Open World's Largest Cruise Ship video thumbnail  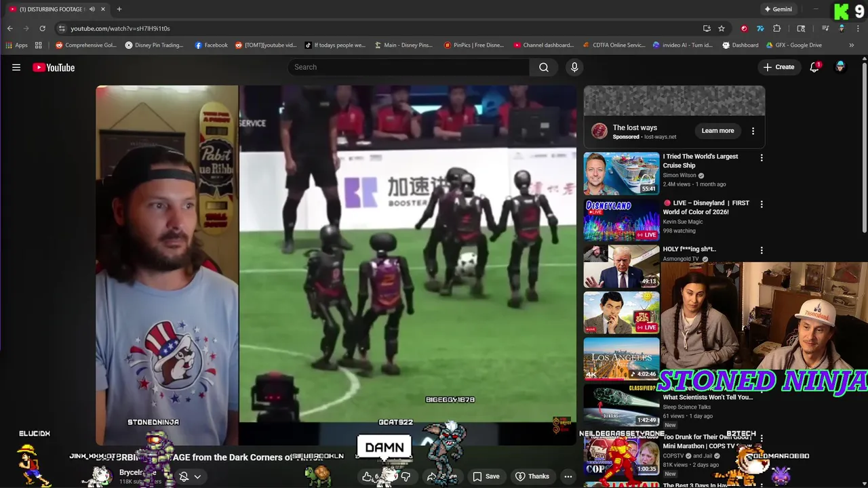coord(621,174)
